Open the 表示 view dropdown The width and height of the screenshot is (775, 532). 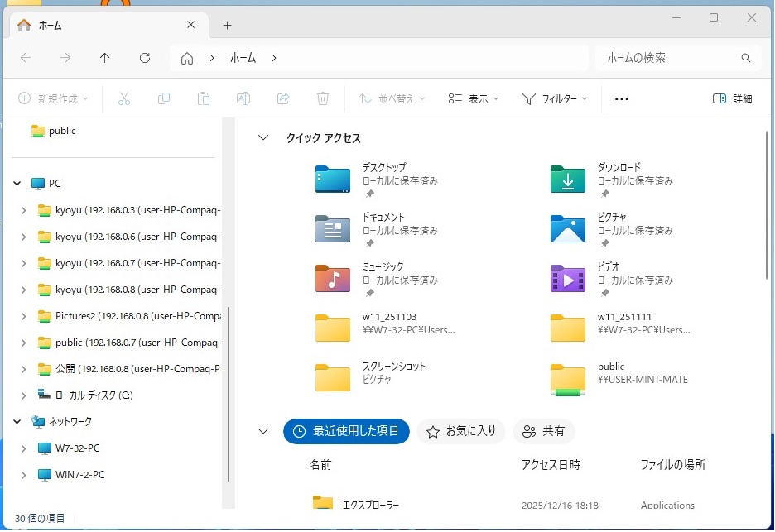pos(474,99)
